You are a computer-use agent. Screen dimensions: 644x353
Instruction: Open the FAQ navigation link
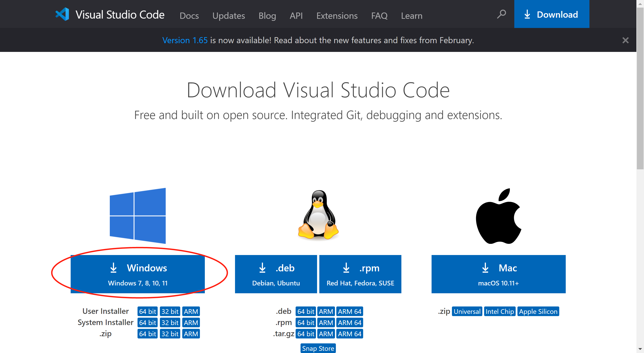pos(379,16)
